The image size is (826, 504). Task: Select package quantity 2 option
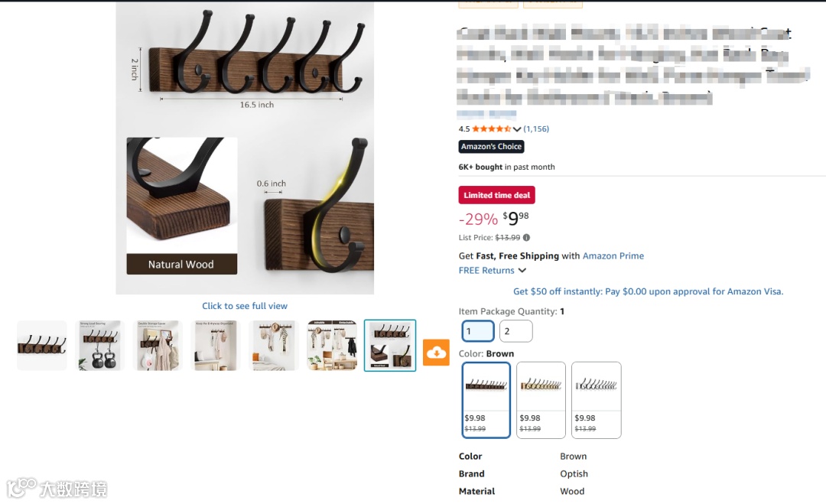point(515,331)
